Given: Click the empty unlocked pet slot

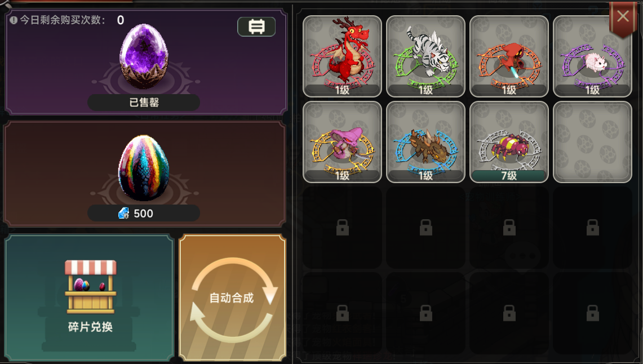Looking at the screenshot, I should click(592, 142).
